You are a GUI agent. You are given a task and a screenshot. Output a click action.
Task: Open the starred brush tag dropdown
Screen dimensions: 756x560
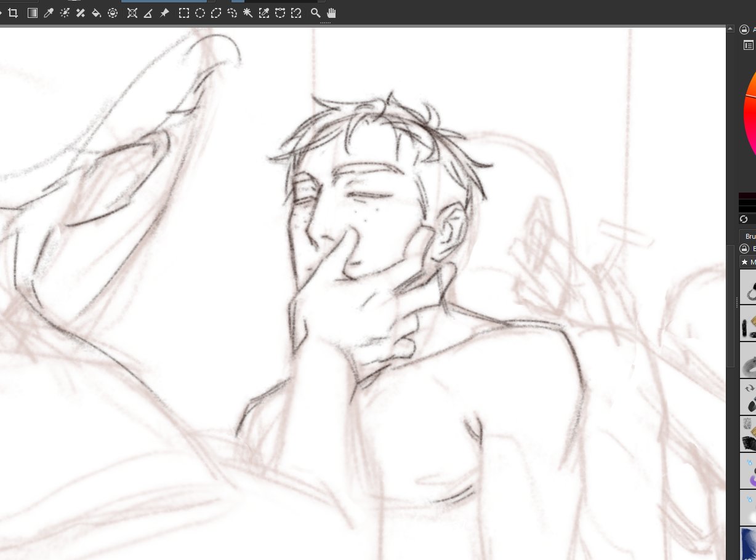click(x=748, y=262)
